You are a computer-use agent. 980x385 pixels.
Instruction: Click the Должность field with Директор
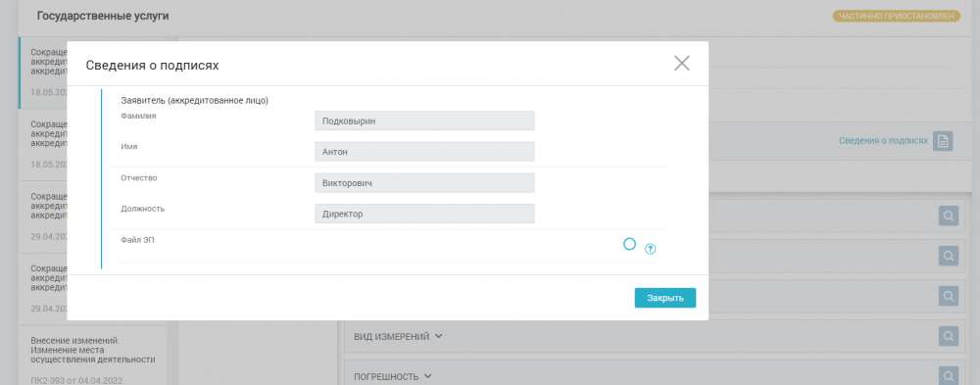tap(424, 214)
